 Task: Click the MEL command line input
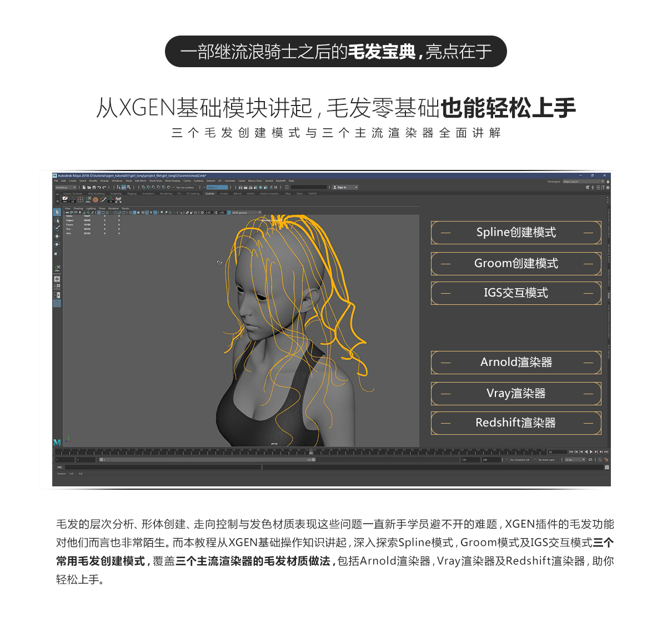163,467
